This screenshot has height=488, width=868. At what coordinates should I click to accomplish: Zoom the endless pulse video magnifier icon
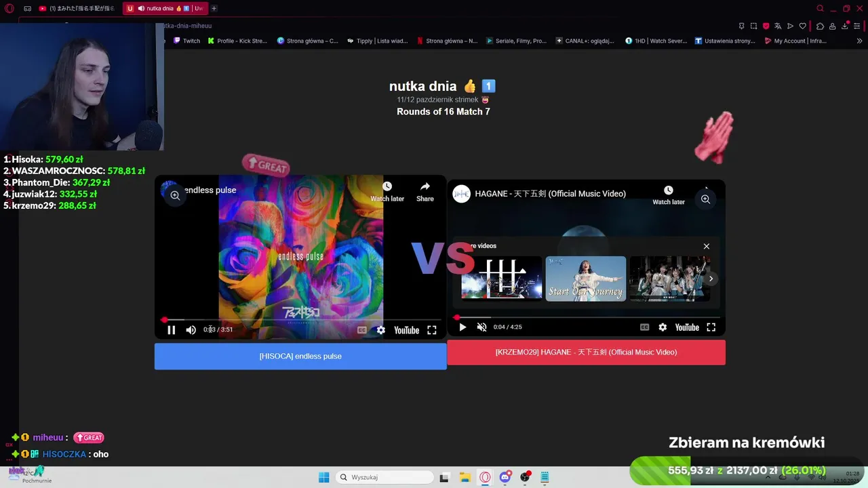click(175, 195)
